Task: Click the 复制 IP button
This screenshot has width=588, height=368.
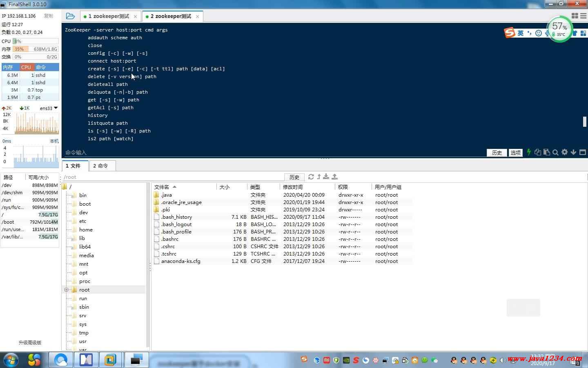Action: 49,16
